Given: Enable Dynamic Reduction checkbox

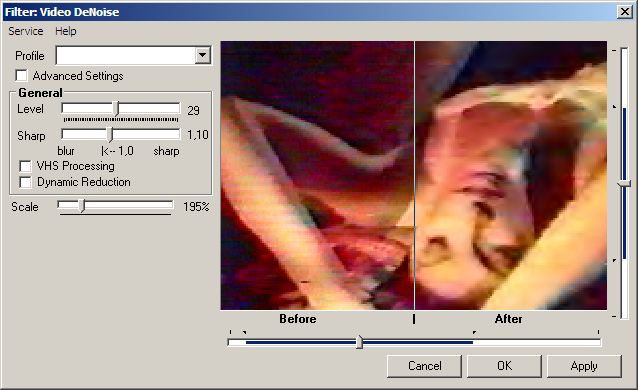Looking at the screenshot, I should click(25, 182).
